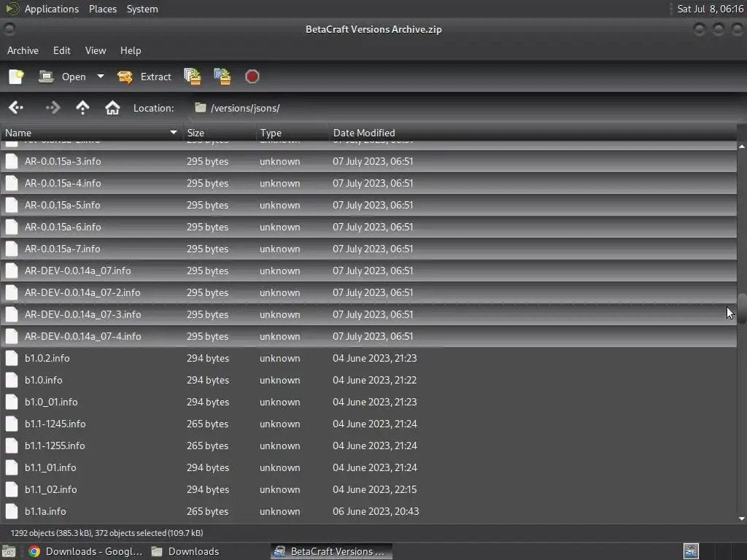Sort the list by the Name column

click(91, 133)
